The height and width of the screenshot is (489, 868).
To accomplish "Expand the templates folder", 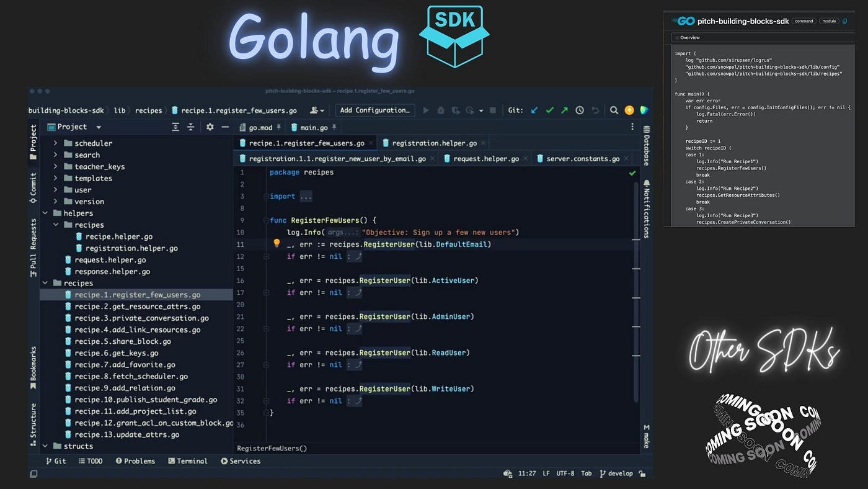I will pos(55,178).
